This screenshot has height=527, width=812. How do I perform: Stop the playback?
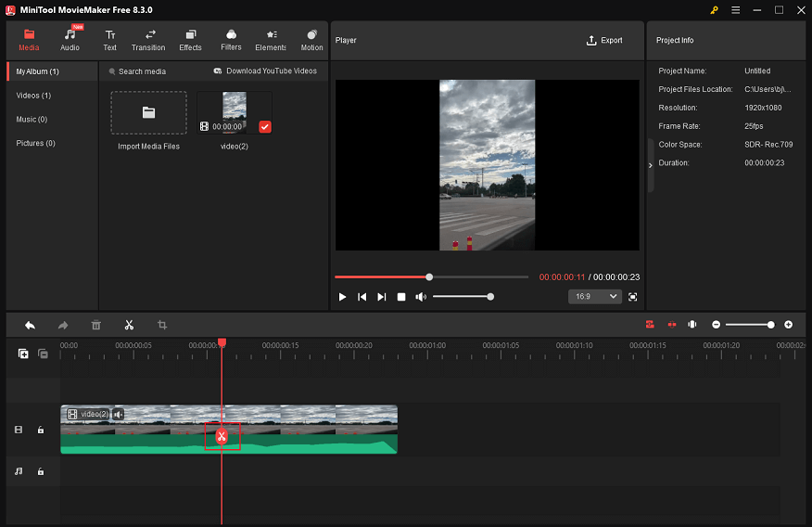(x=401, y=297)
